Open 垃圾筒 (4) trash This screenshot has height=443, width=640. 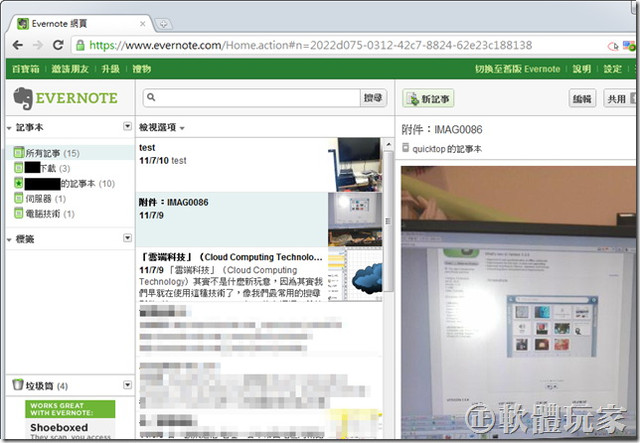coord(47,386)
